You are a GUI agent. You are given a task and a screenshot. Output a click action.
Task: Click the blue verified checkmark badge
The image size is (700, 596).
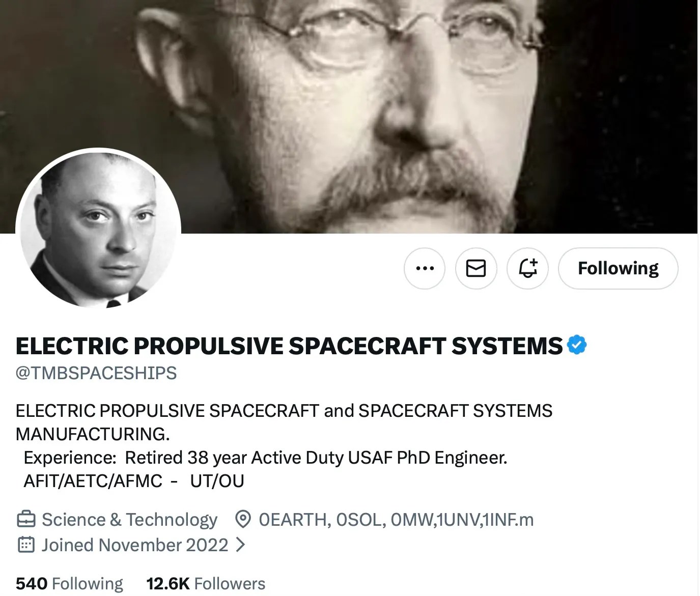577,345
